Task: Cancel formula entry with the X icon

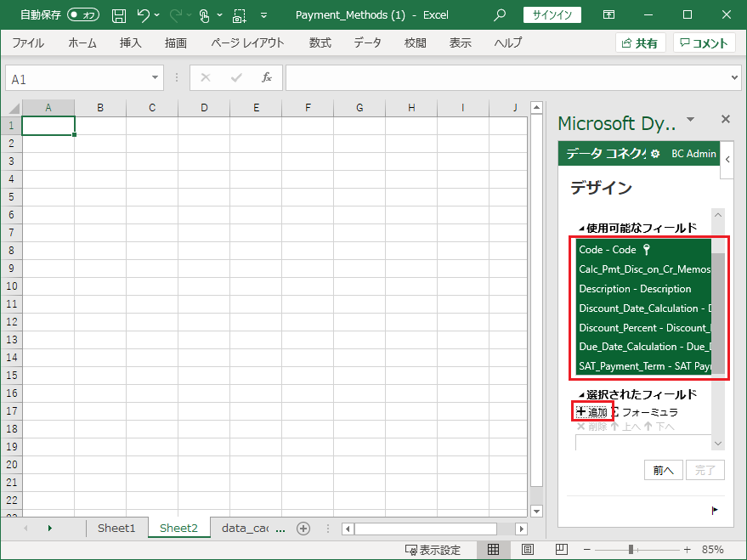Action: pyautogui.click(x=206, y=77)
